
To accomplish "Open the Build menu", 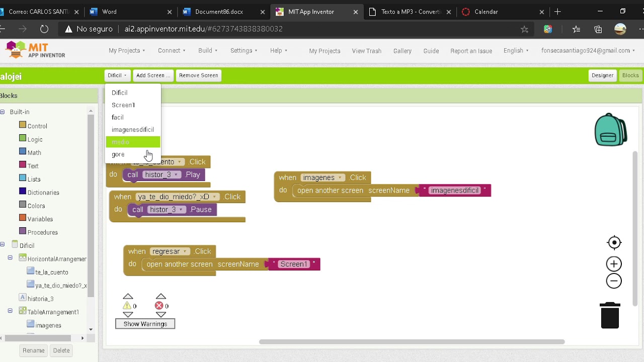I will [207, 51].
